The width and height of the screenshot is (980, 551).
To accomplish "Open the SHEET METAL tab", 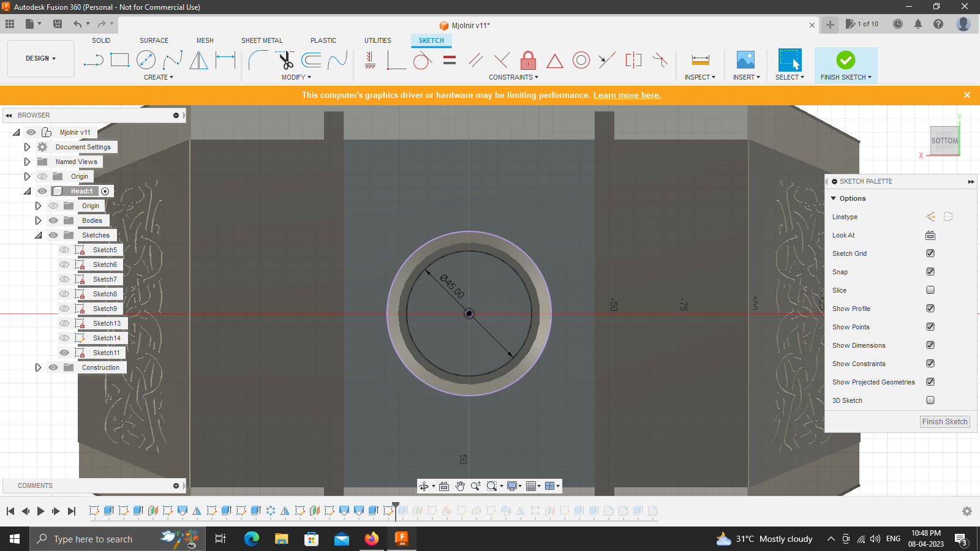I will point(262,40).
